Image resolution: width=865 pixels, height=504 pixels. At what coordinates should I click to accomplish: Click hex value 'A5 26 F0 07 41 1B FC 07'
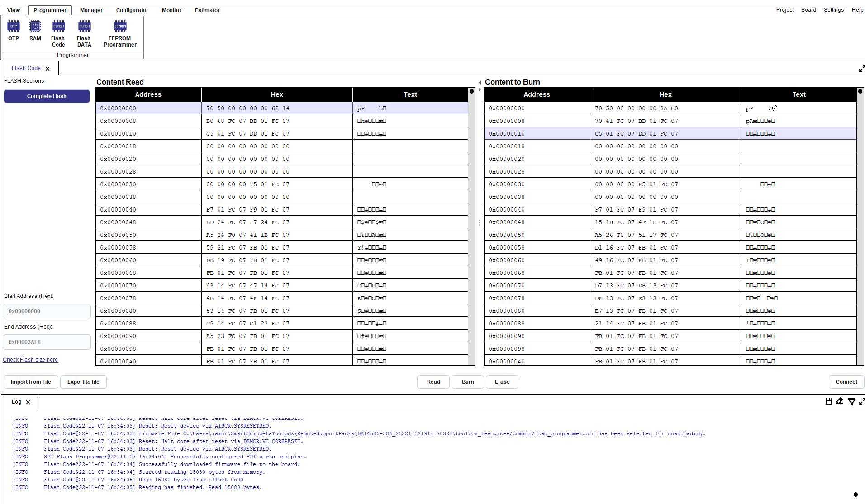(248, 235)
